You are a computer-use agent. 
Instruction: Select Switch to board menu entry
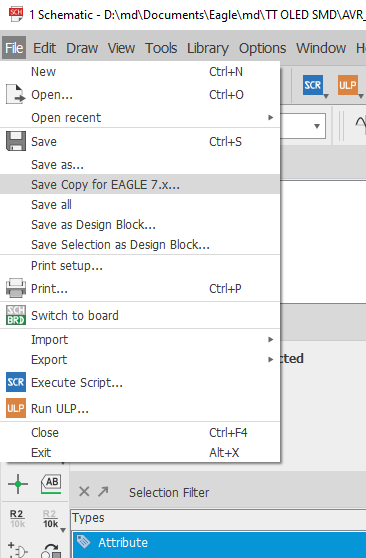pos(140,315)
